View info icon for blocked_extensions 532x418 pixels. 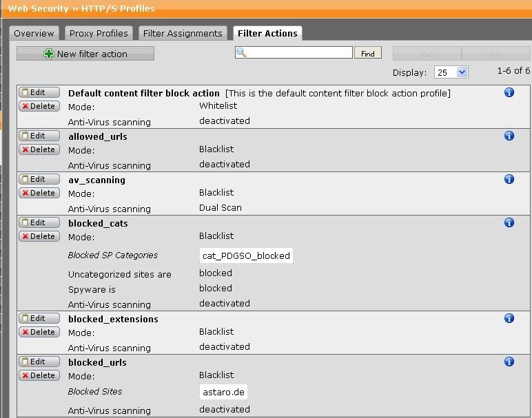pos(509,318)
